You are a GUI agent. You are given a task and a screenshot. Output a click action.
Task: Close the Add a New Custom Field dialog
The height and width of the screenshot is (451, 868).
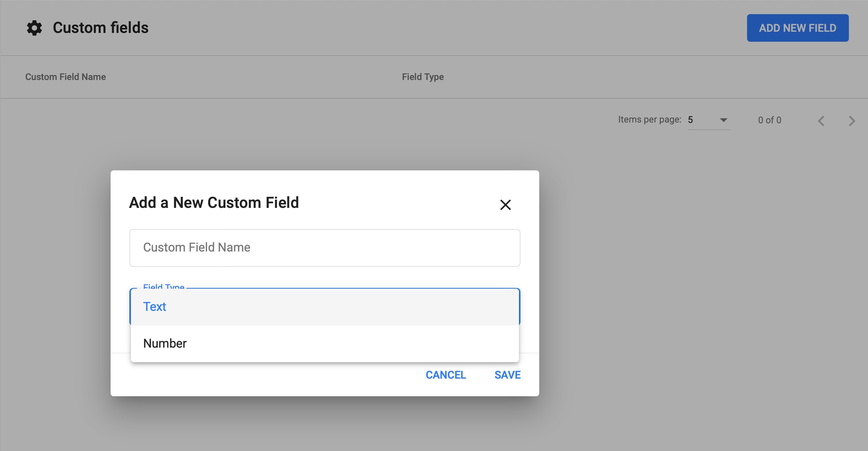tap(505, 205)
